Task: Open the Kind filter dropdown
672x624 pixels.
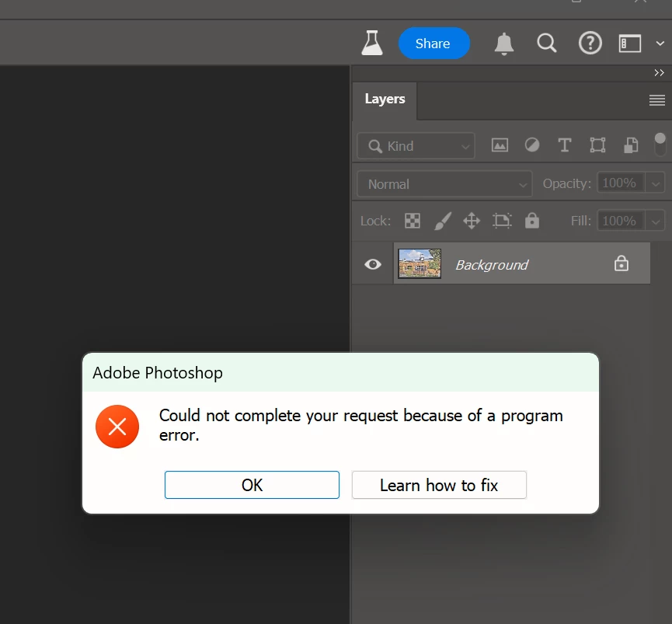Action: point(416,146)
